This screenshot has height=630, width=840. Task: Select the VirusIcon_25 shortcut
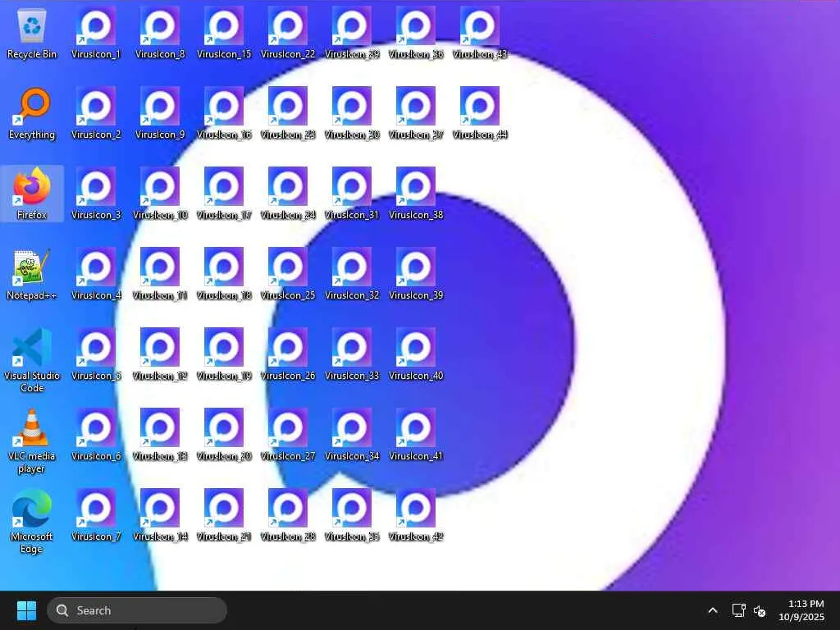coord(288,274)
